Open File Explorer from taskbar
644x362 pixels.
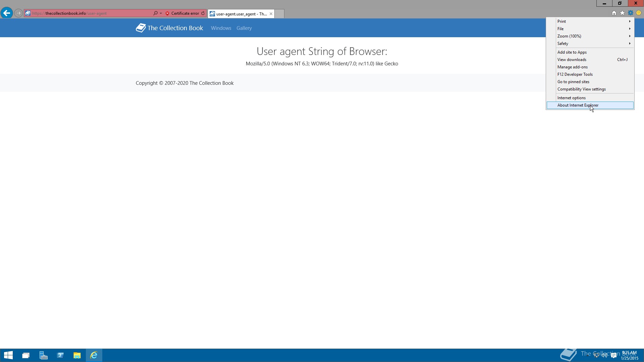pos(77,355)
